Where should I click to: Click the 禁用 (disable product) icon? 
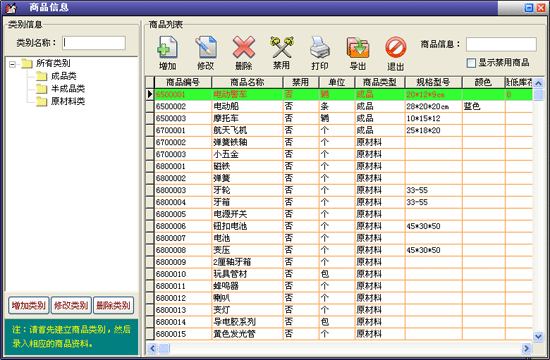click(282, 47)
